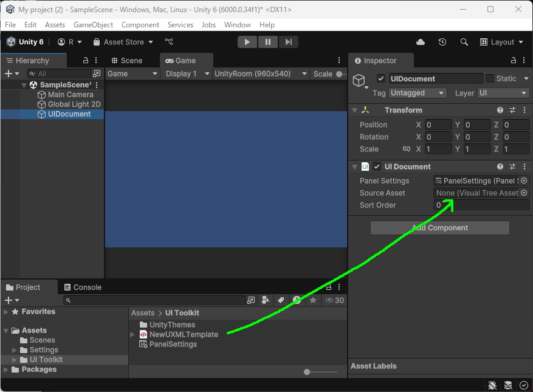Toggle Debug mode bug icon in status bar

(492, 385)
